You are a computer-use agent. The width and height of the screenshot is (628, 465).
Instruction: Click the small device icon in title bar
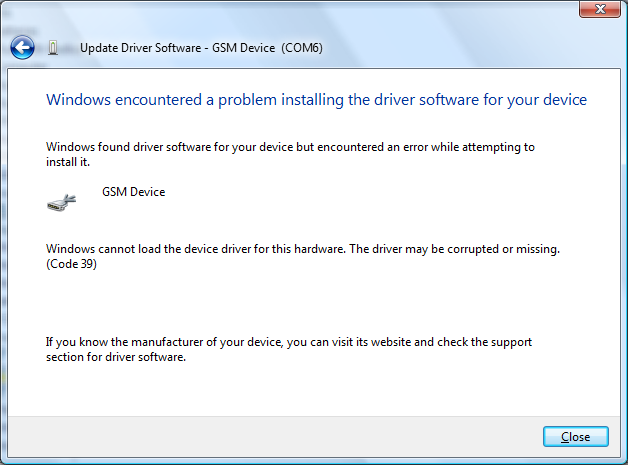pos(53,48)
